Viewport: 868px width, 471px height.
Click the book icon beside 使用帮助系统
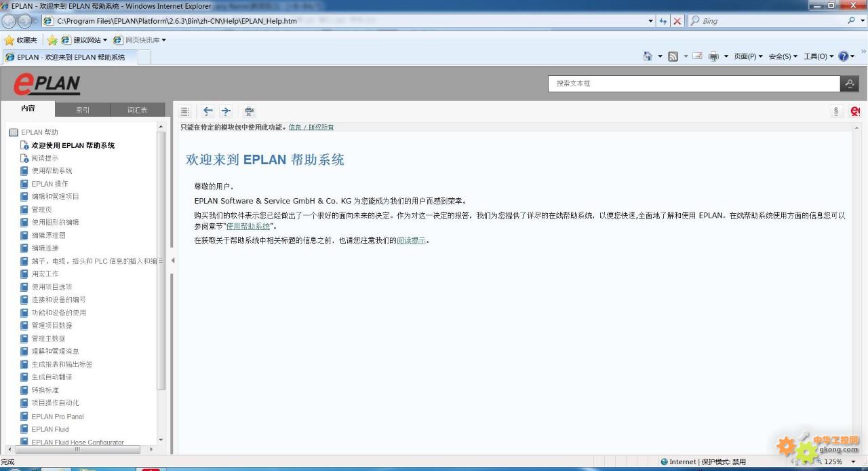(24, 170)
